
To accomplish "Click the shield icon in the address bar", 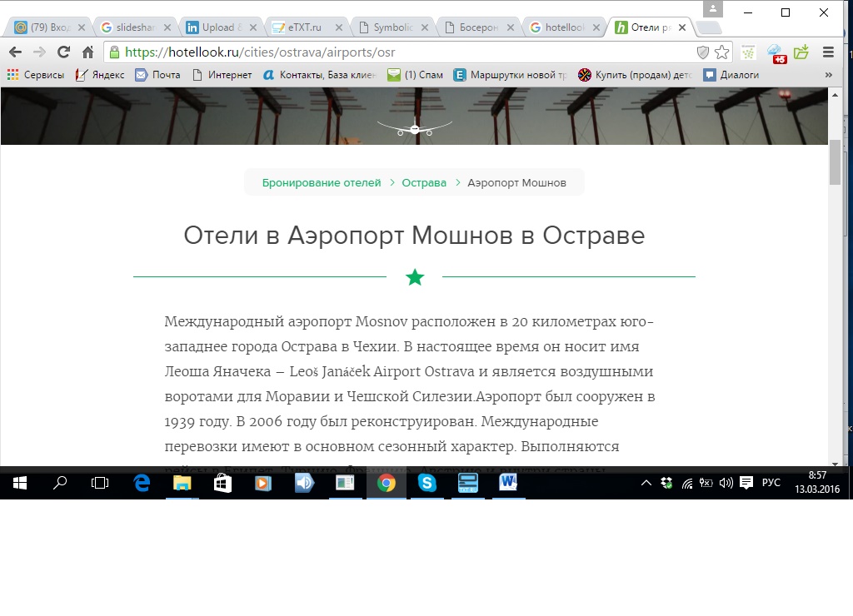I will coord(703,52).
